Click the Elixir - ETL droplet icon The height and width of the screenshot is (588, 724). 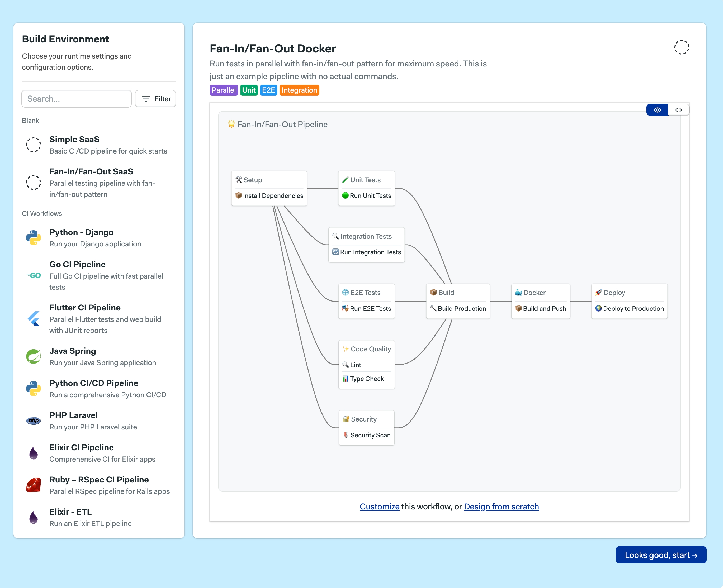(x=33, y=517)
